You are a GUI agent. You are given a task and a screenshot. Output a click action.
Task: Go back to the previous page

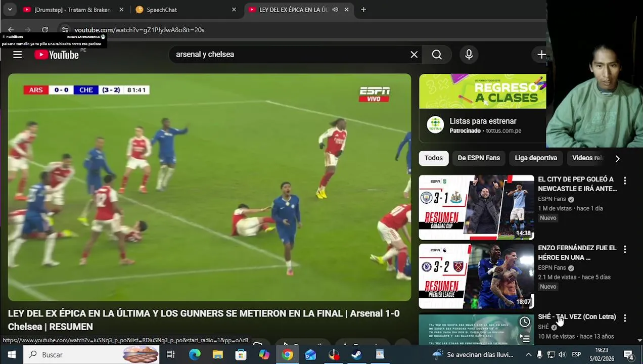pos(11,30)
